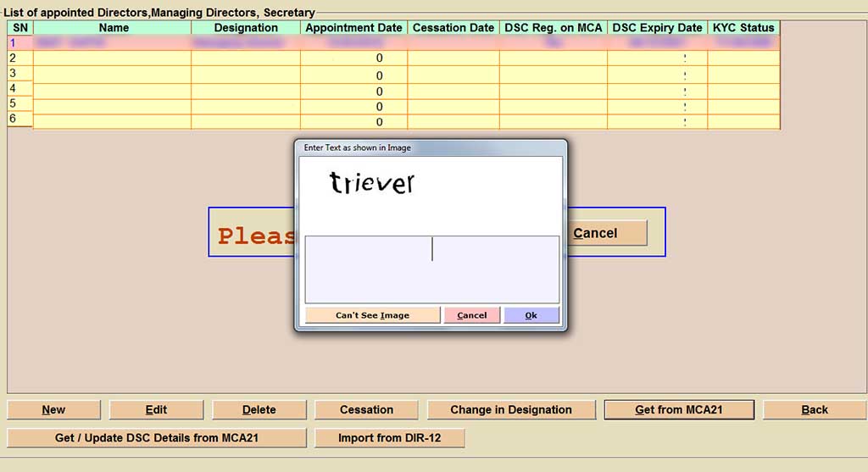This screenshot has height=472, width=868.
Task: Select the first row in directors list
Action: coord(114,42)
